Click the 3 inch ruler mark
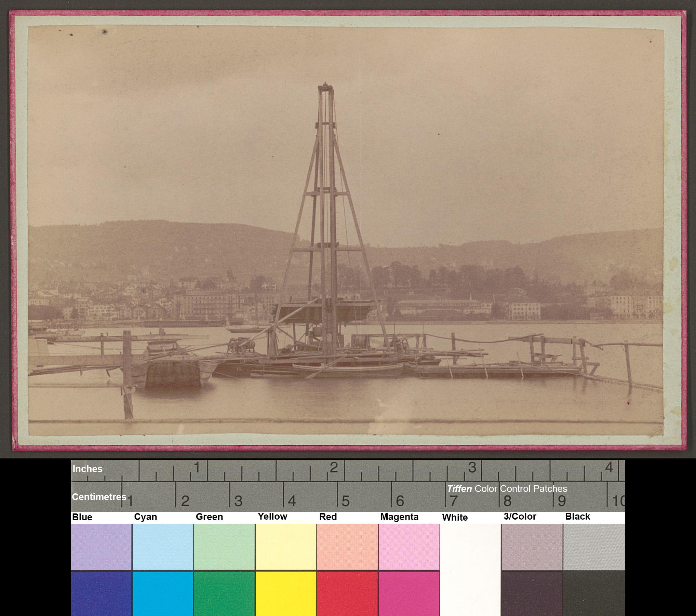The width and height of the screenshot is (696, 616). (x=472, y=467)
